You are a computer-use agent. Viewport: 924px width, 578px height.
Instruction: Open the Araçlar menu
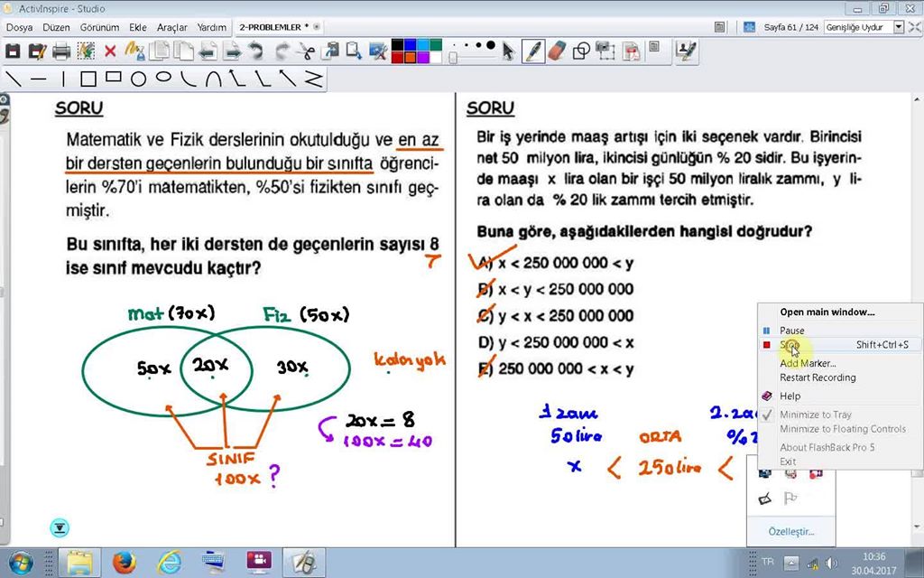click(x=172, y=27)
